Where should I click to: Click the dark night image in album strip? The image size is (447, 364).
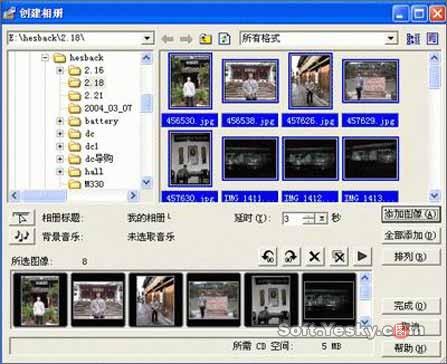pyautogui.click(x=329, y=299)
